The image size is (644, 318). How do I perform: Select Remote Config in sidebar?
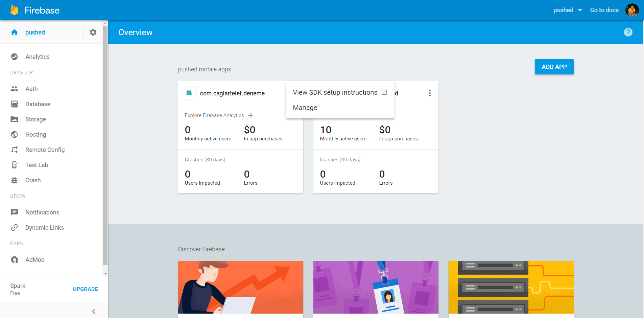pyautogui.click(x=45, y=150)
